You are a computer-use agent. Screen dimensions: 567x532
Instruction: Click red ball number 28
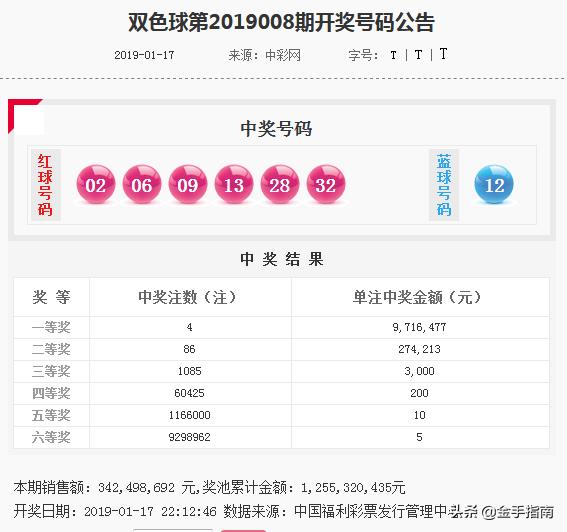(x=280, y=184)
